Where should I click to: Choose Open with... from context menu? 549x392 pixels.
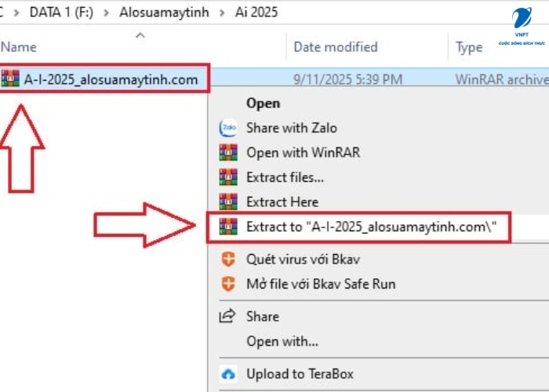(x=282, y=341)
